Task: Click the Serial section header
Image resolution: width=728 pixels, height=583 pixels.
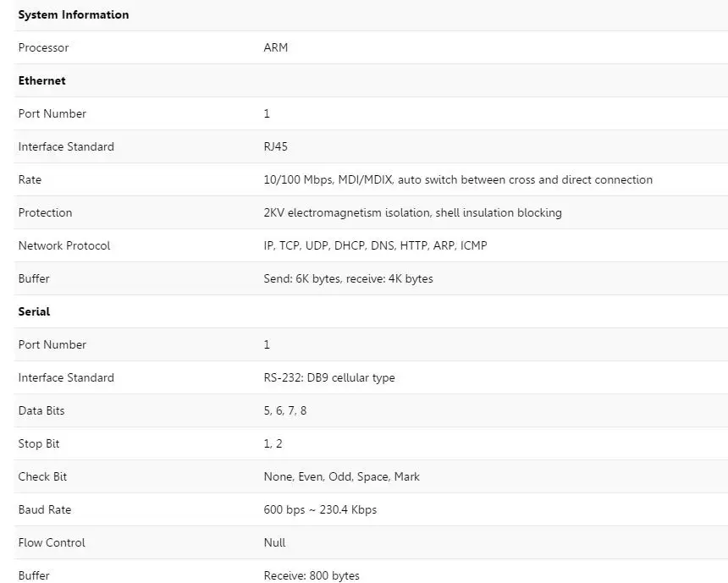Action: (x=34, y=311)
